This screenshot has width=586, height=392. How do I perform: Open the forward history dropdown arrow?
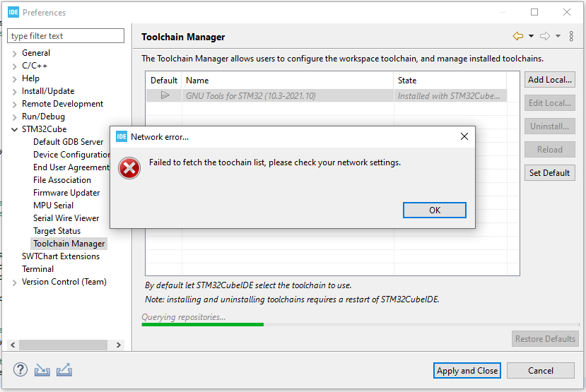pos(558,36)
